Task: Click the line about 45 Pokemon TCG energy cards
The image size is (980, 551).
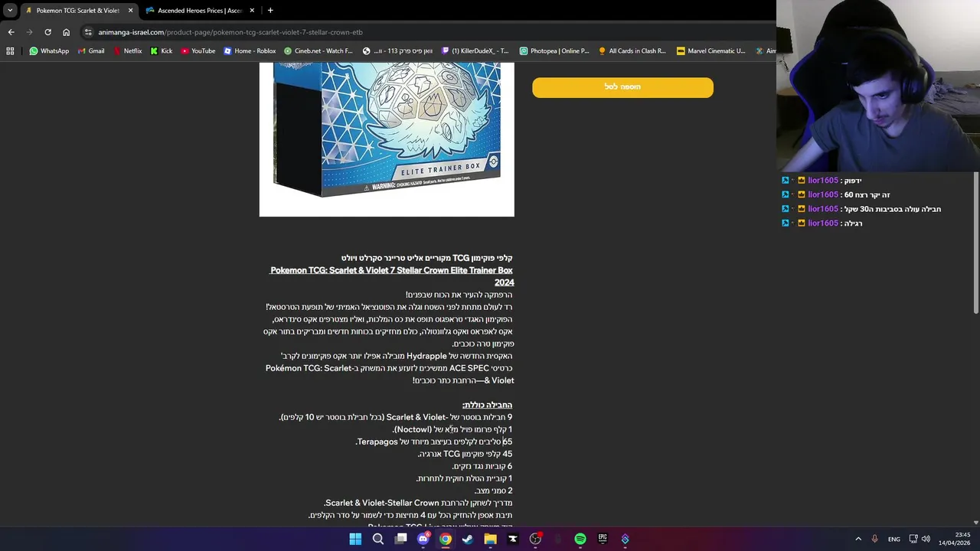Action: coord(465,454)
